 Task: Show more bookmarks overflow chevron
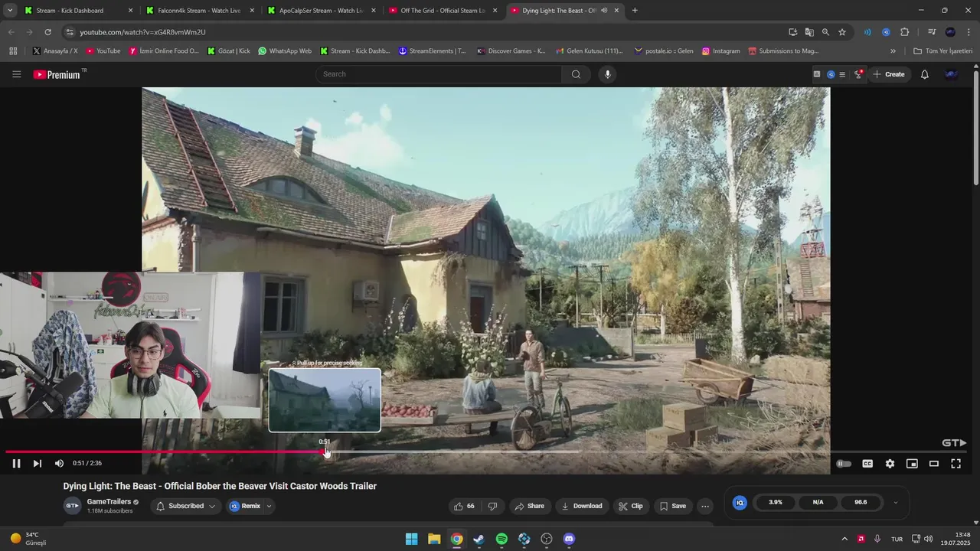coord(893,51)
